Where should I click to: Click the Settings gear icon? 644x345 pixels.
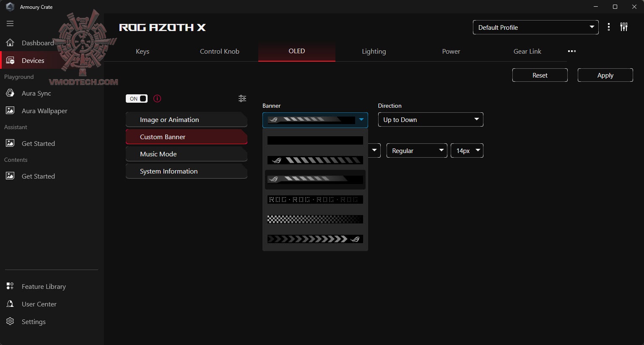pos(10,322)
